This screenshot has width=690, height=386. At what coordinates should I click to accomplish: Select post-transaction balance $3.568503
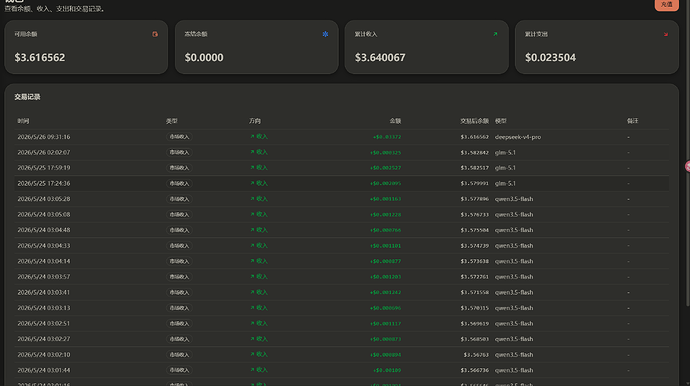tap(474, 339)
